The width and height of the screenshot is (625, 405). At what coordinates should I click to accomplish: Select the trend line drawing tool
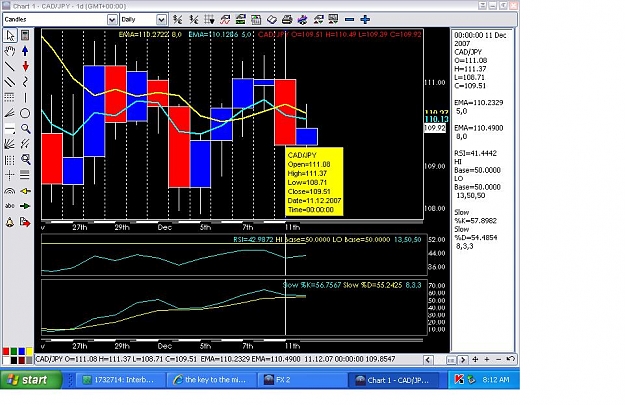tap(10, 67)
